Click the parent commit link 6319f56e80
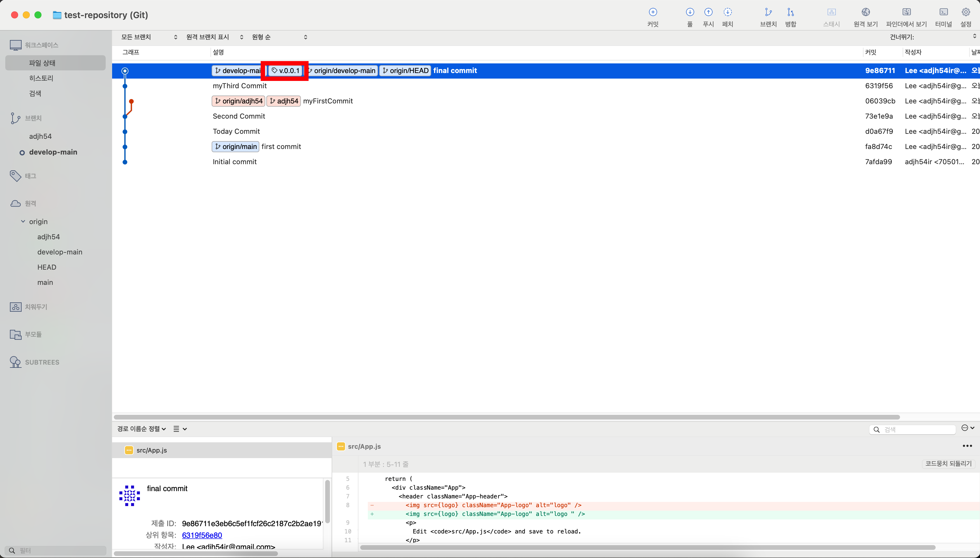Viewport: 980px width, 558px height. point(202,535)
